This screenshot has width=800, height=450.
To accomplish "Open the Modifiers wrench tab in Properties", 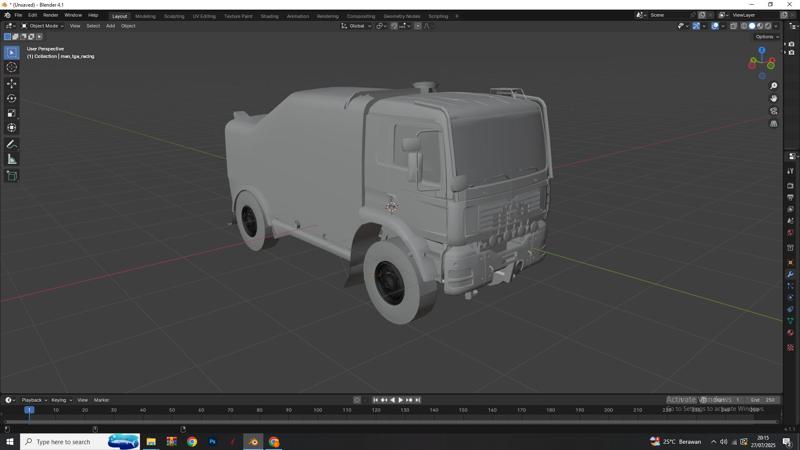I will [790, 274].
